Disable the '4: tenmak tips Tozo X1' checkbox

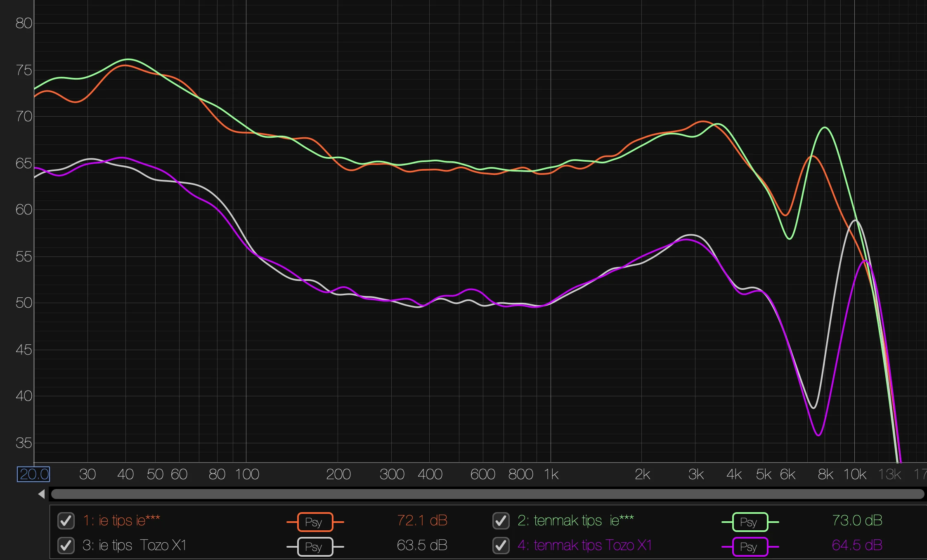(501, 546)
